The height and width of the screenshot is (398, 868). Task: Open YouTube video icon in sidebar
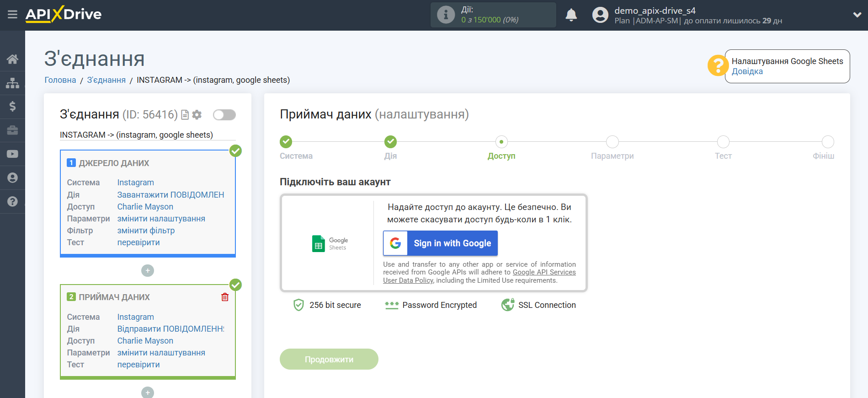(x=12, y=154)
